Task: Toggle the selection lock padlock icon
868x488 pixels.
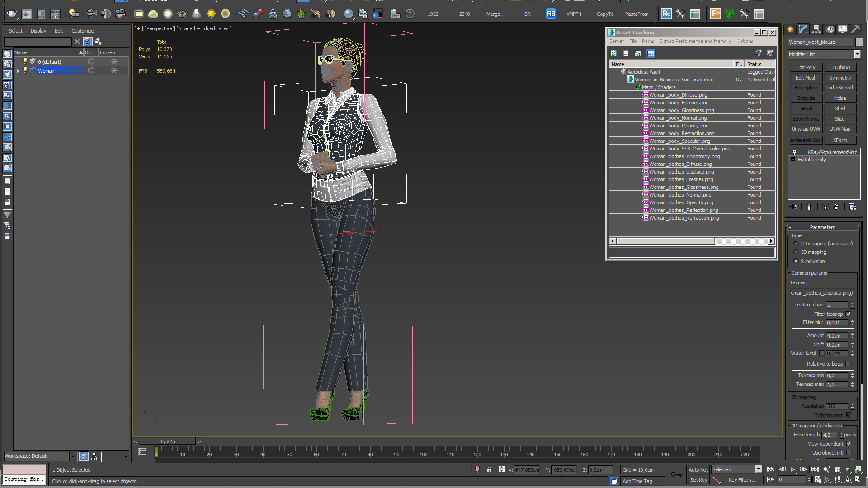Action: pos(489,470)
